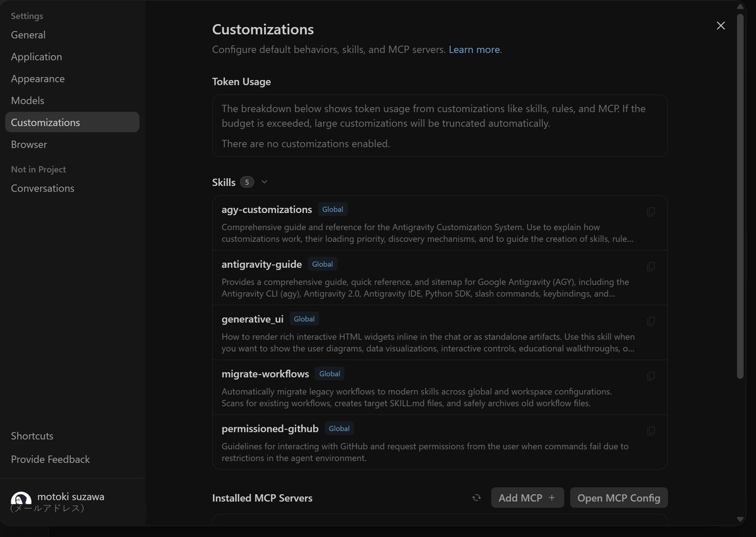Select the Customizations sidebar item

point(72,122)
